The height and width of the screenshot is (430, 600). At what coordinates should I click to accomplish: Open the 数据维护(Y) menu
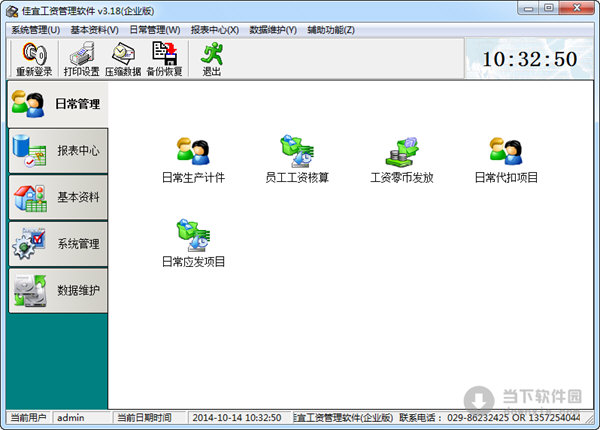(x=273, y=30)
